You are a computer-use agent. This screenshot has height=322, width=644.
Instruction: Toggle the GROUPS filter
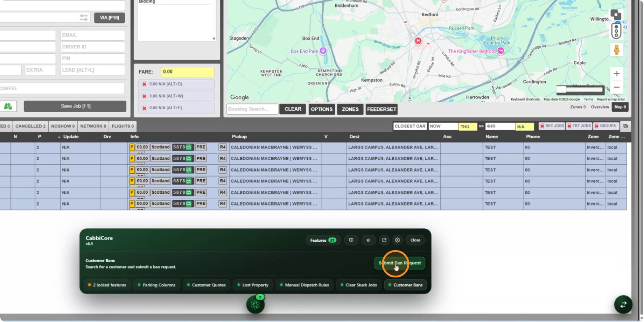click(606, 126)
